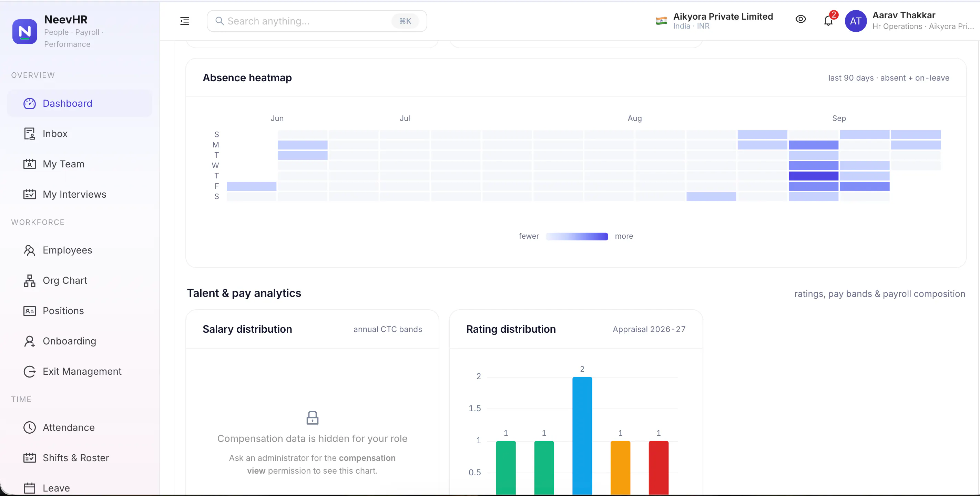The width and height of the screenshot is (980, 496).
Task: Open Shifts & Roster
Action: (80, 458)
